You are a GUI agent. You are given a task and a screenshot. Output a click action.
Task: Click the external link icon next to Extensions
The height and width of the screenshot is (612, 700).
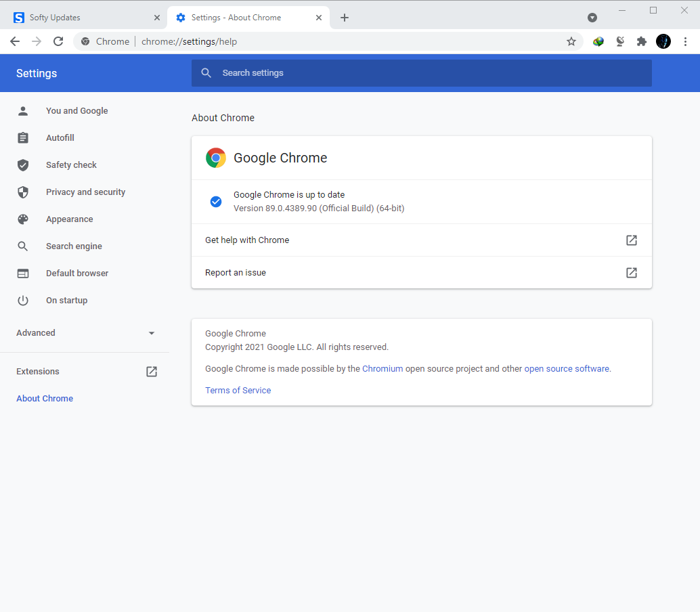point(152,372)
